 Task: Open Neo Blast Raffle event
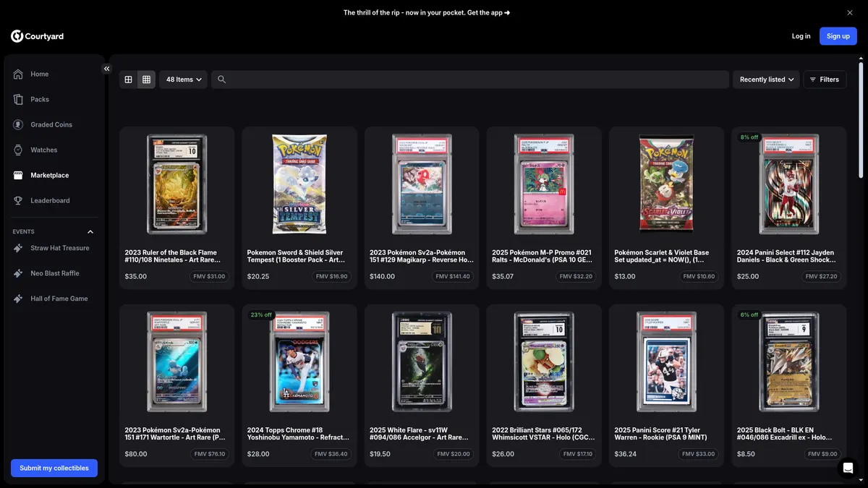(x=54, y=273)
